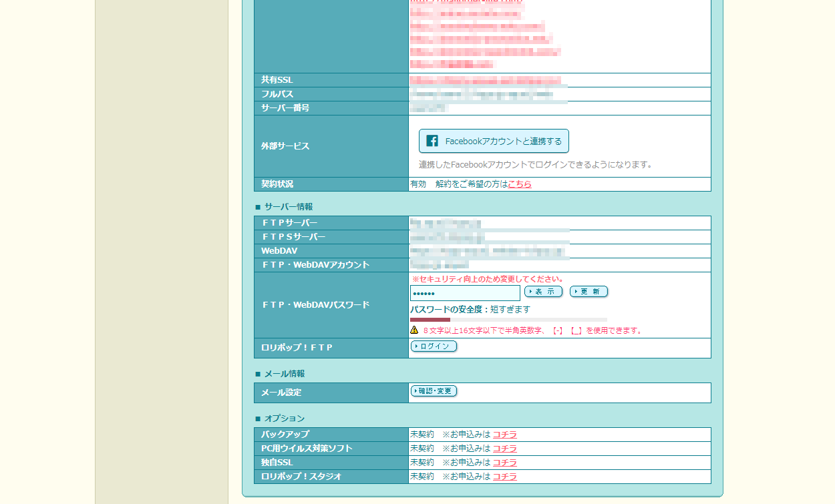This screenshot has height=504, width=835.
Task: Click the FTPサーバー address value
Action: coord(446,223)
